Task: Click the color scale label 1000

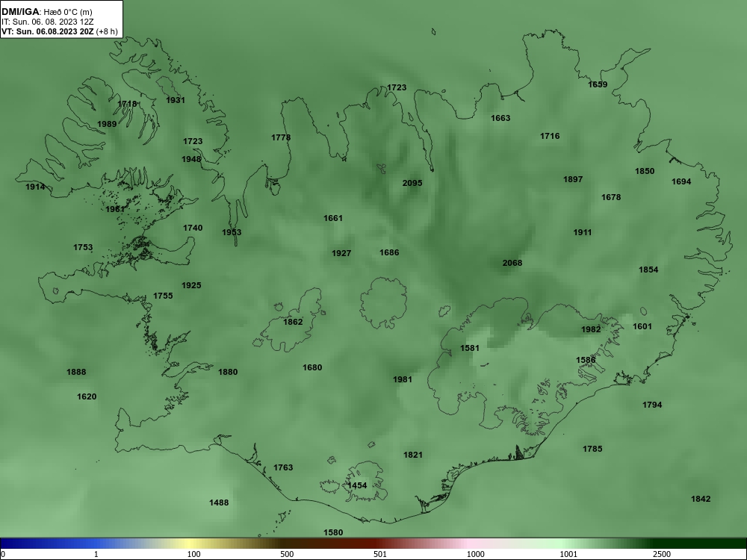Action: (x=475, y=554)
